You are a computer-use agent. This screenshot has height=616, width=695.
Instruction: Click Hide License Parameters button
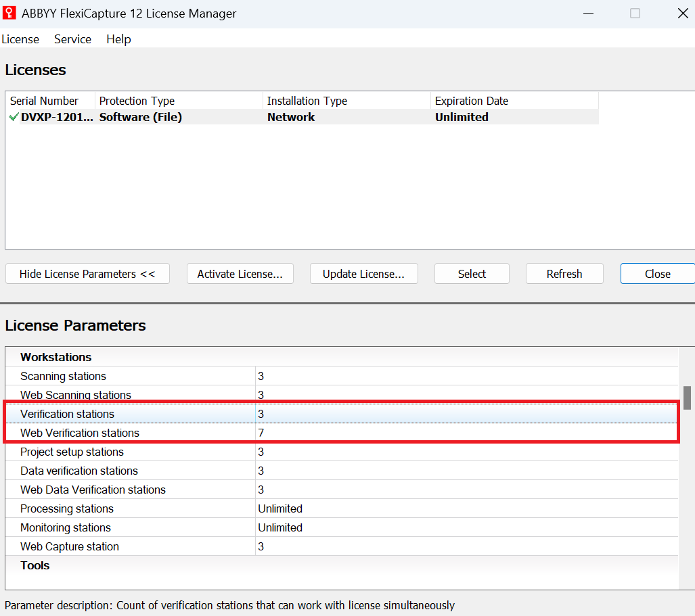coord(87,274)
